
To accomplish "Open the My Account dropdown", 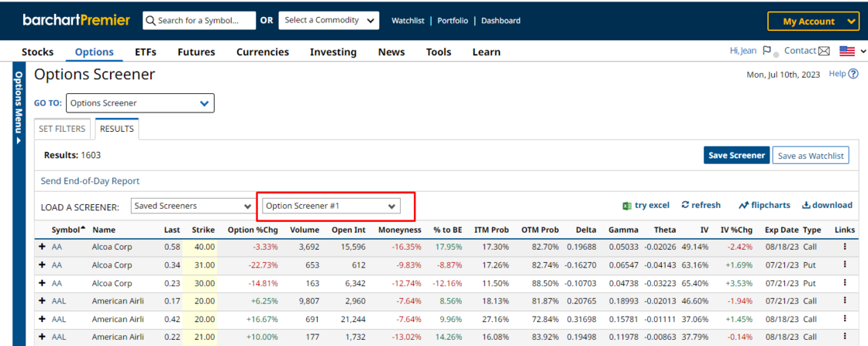I will (x=813, y=21).
